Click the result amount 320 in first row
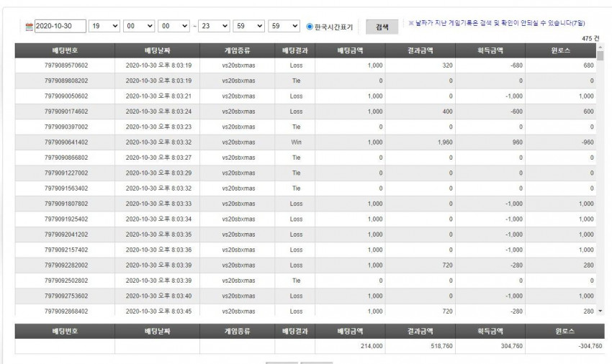The width and height of the screenshot is (612, 364). point(447,65)
